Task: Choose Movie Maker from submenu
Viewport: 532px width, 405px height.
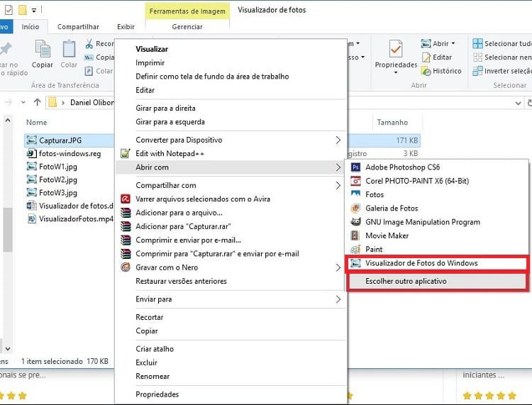Action: [x=436, y=235]
